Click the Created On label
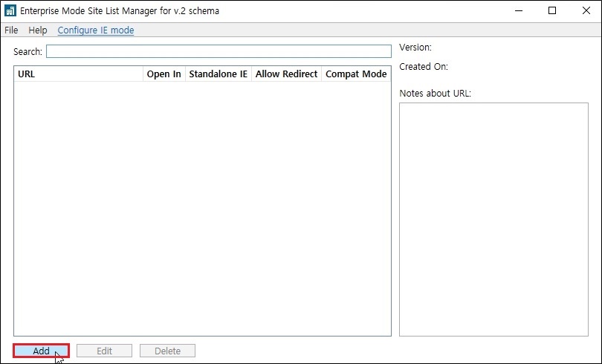 coord(424,67)
